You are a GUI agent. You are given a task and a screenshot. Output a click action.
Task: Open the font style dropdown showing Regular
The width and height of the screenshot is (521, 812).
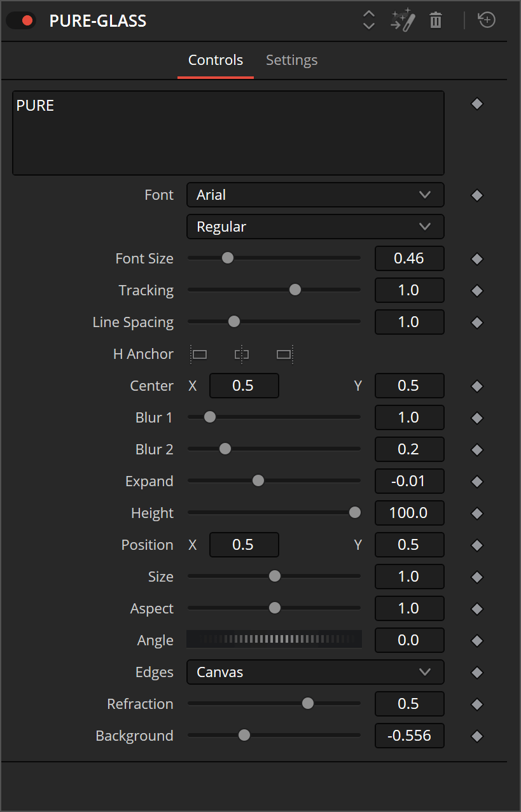point(315,227)
